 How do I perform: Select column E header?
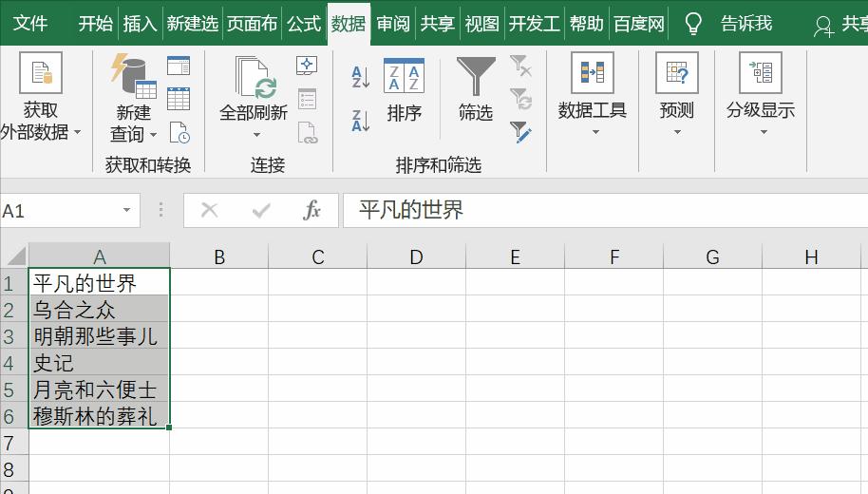[516, 256]
